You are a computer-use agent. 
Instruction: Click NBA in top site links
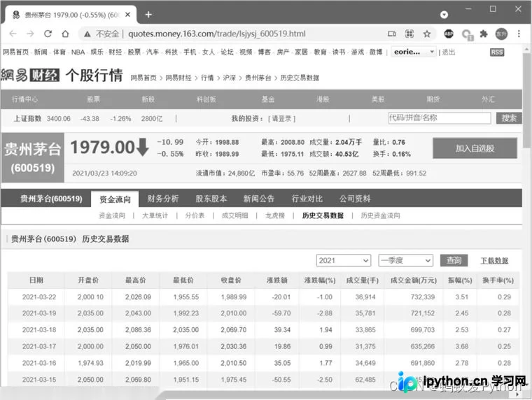[78, 52]
